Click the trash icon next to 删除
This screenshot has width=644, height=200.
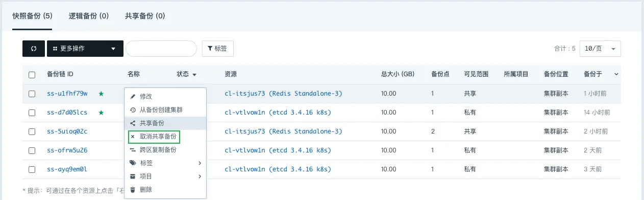pos(133,190)
